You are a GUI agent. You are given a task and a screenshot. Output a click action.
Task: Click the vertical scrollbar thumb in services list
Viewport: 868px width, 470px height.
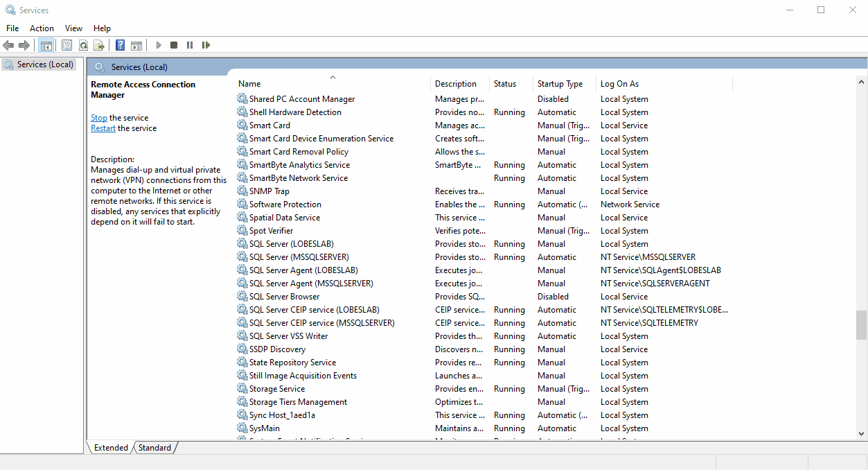coord(861,324)
